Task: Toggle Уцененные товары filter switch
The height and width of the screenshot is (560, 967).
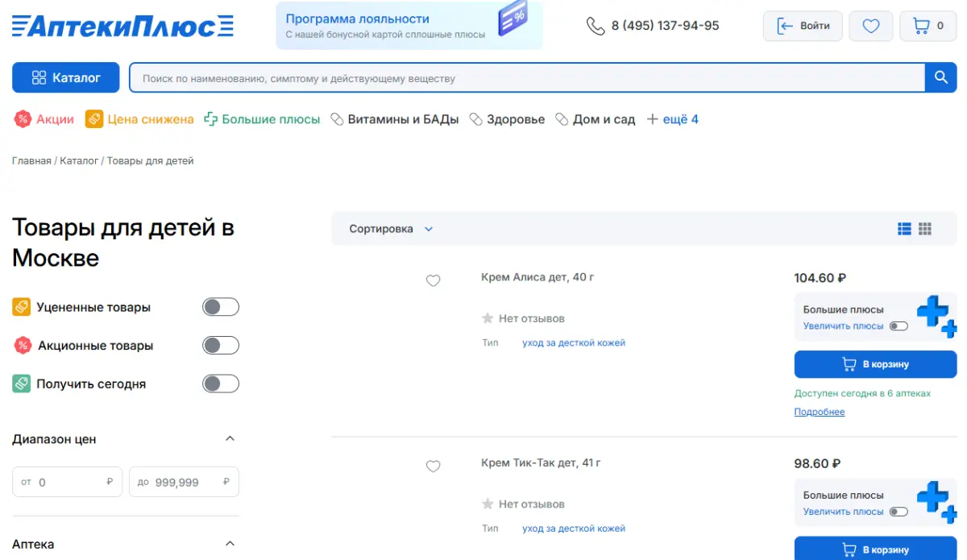Action: [221, 307]
